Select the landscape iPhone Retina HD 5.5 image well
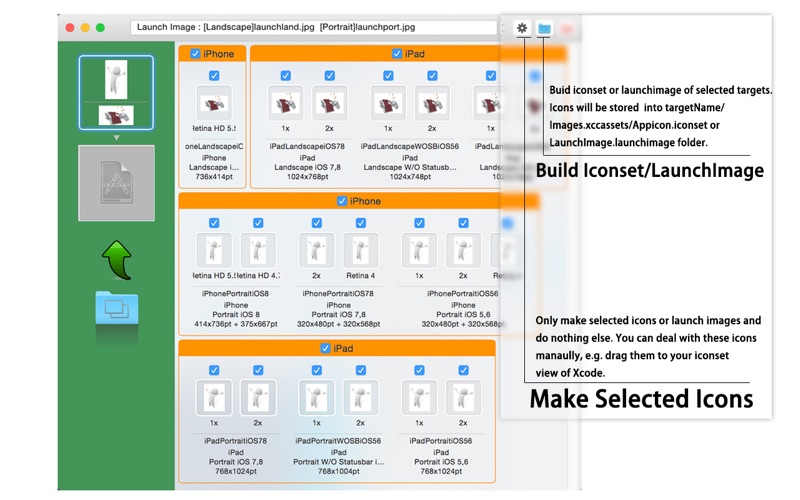800x500 pixels. 214,103
